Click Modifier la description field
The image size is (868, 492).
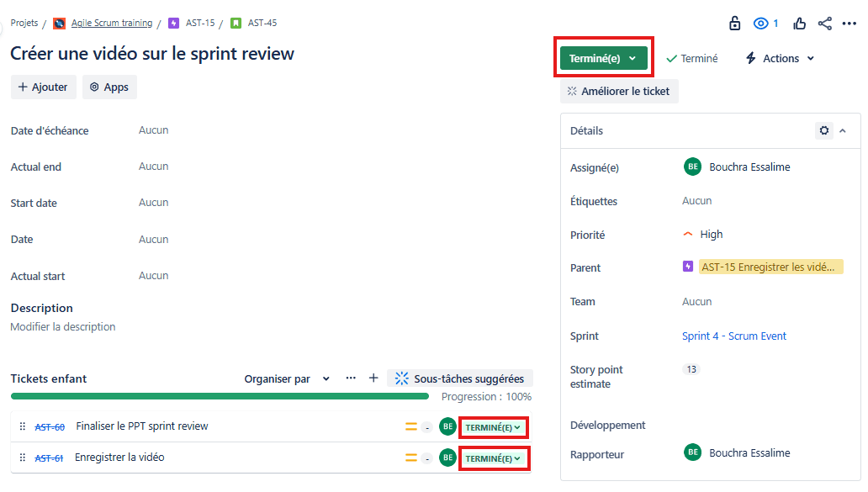tap(63, 326)
